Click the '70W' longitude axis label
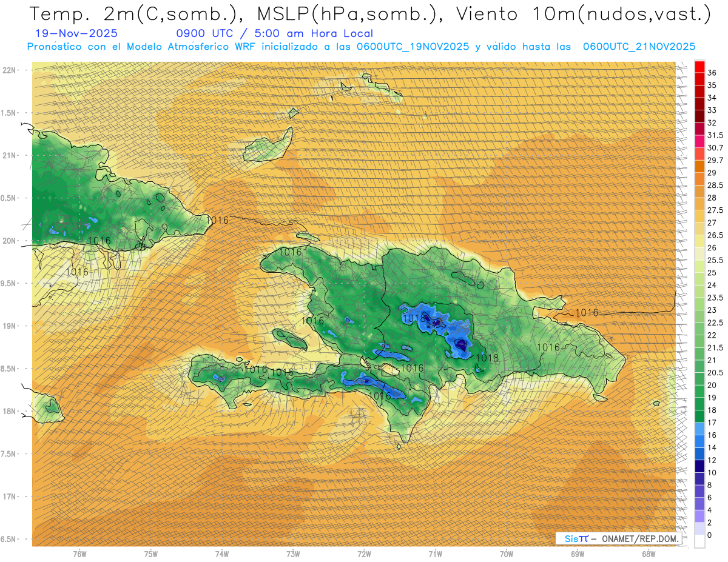Screen dimensions: 728x562 coord(507,554)
